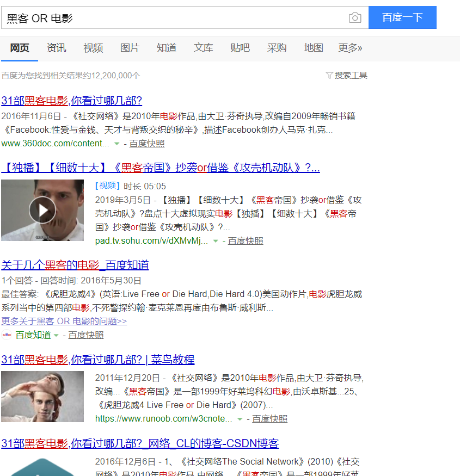Click inside the search input box

point(163,18)
